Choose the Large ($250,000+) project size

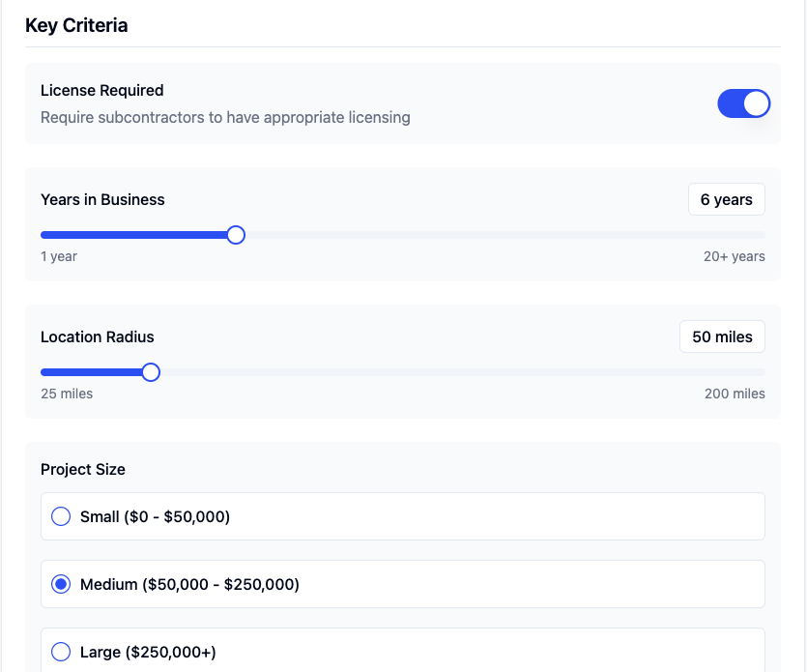pos(61,652)
